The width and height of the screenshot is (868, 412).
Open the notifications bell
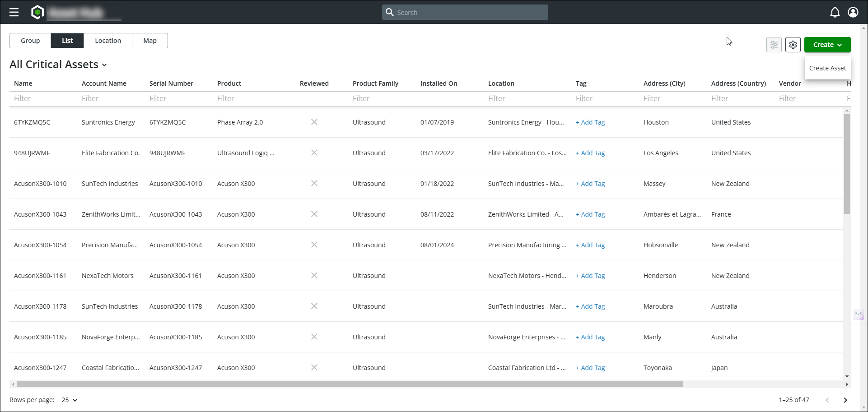[835, 12]
